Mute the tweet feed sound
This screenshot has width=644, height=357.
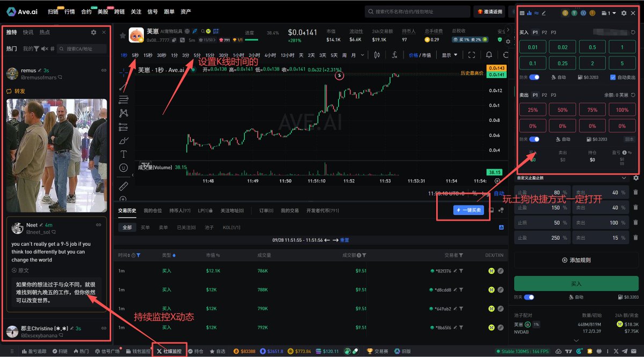(44, 49)
